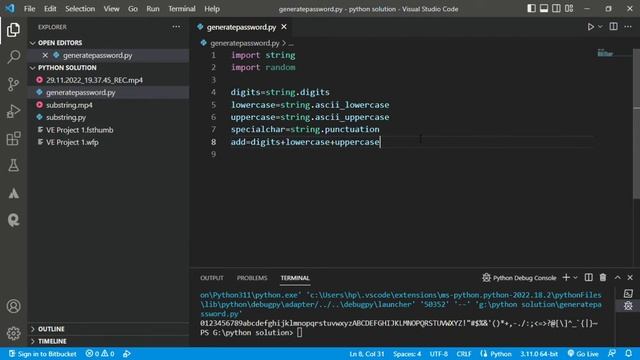Select the Python Debug Console terminal icon
The width and height of the screenshot is (640, 360).
[628, 306]
